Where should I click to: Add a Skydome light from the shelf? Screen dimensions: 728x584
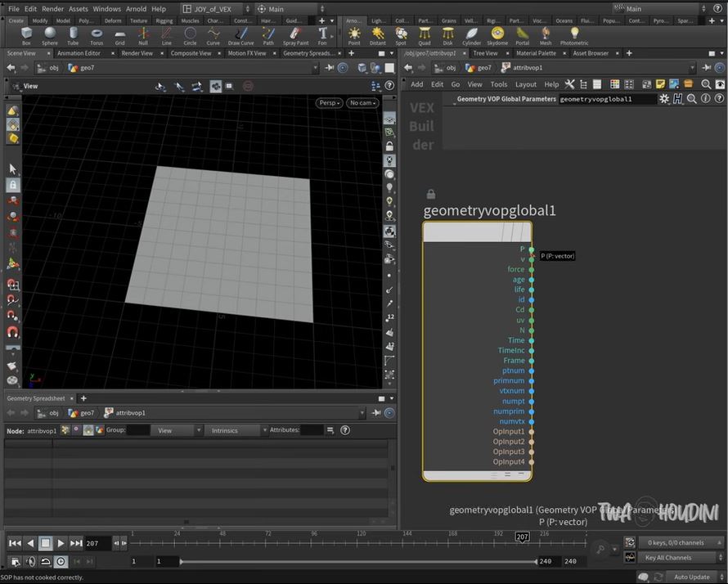(x=497, y=36)
